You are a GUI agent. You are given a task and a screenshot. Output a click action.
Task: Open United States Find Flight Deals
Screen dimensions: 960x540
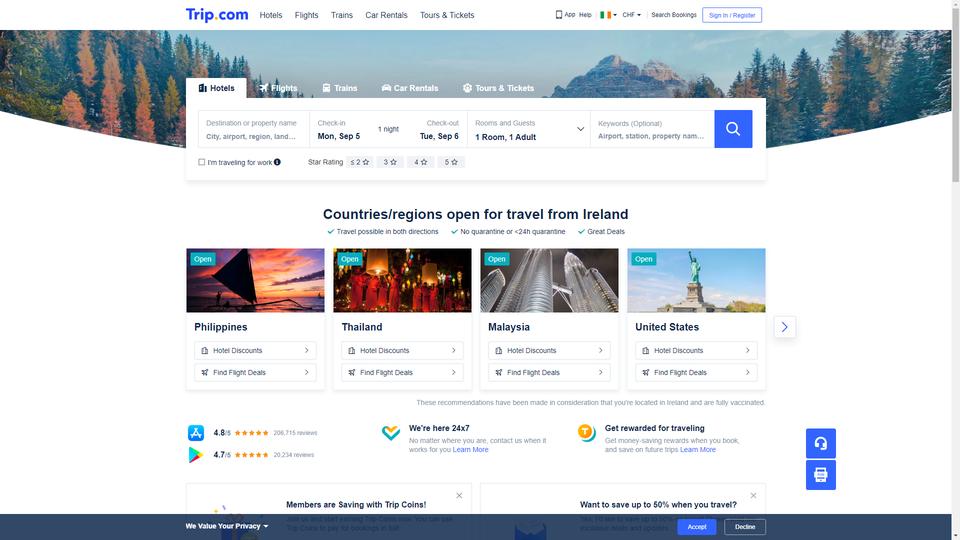click(x=696, y=372)
